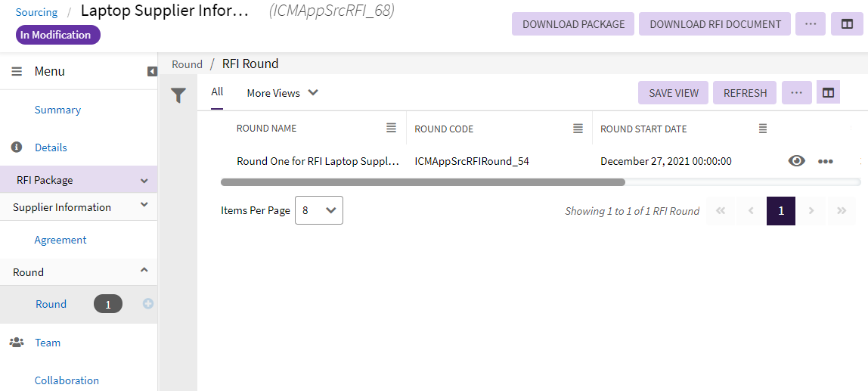This screenshot has width=868, height=391.
Task: Collapse the Round section in sidebar
Action: [144, 271]
